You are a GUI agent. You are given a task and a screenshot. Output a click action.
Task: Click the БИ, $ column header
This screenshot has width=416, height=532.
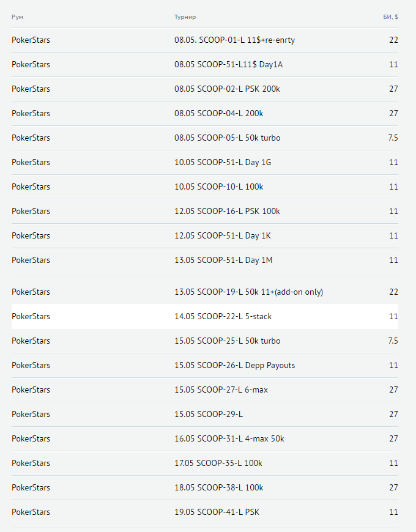coord(386,17)
